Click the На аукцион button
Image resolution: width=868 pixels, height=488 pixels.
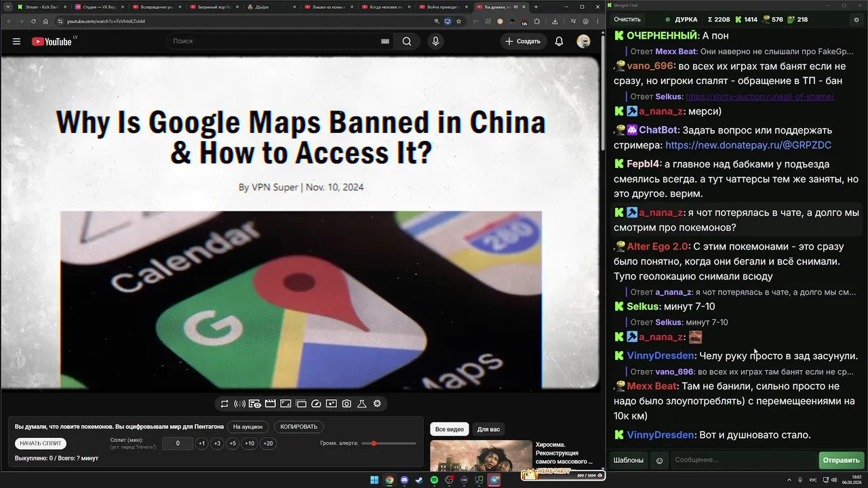(x=248, y=427)
